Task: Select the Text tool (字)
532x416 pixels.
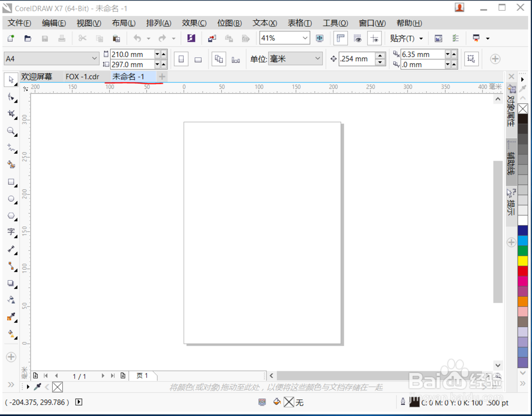Action: pos(11,232)
